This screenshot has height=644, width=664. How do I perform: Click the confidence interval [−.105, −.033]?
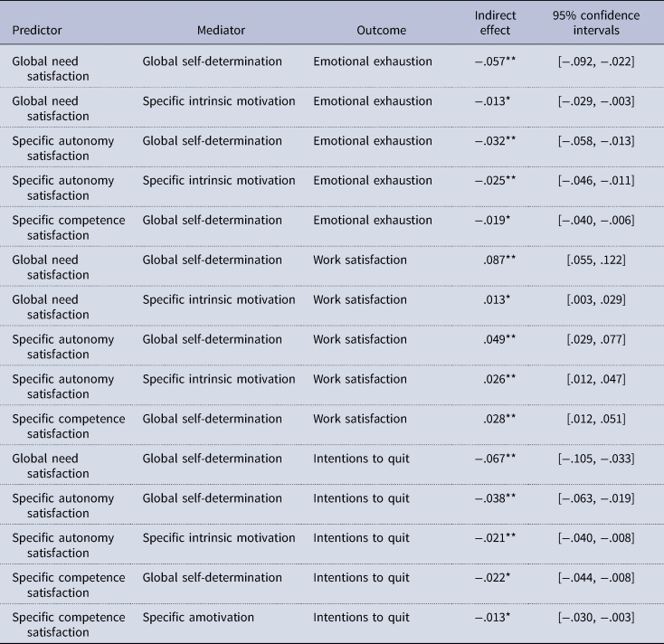[x=596, y=459]
